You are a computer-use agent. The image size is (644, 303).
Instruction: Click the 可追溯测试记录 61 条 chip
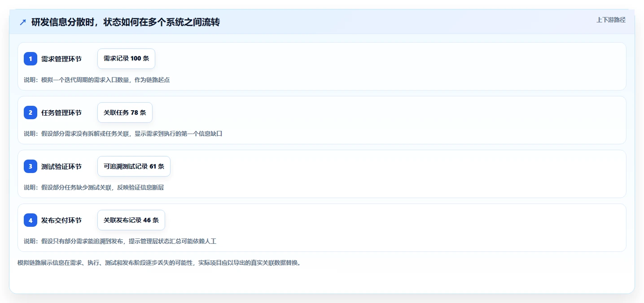(x=134, y=166)
